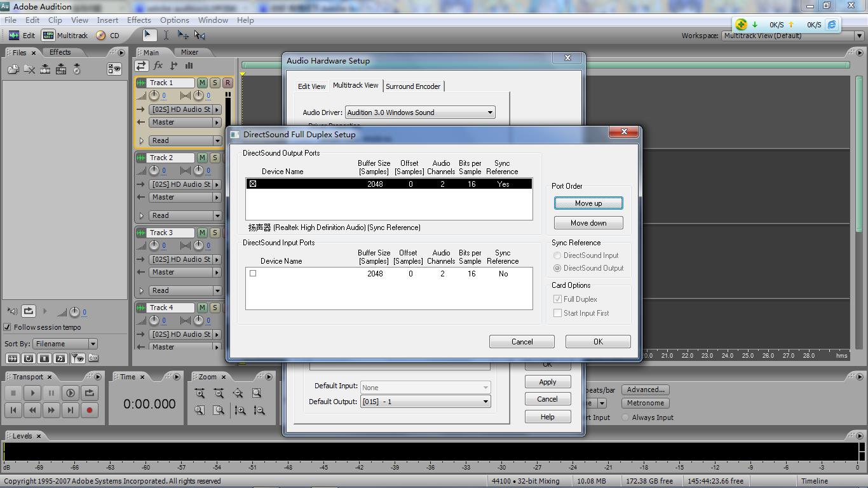Mute Track 1 with M button

tap(202, 83)
